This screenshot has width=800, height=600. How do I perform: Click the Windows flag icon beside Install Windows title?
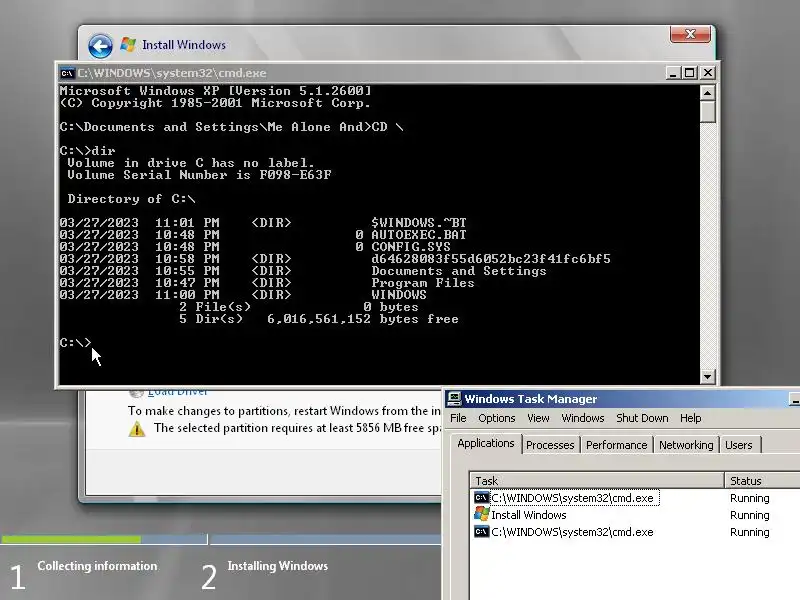click(128, 45)
